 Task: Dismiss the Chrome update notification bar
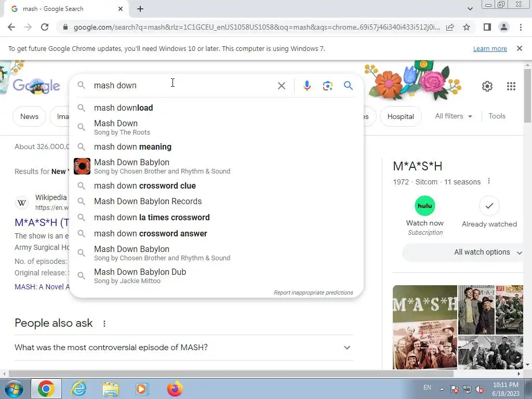click(520, 48)
